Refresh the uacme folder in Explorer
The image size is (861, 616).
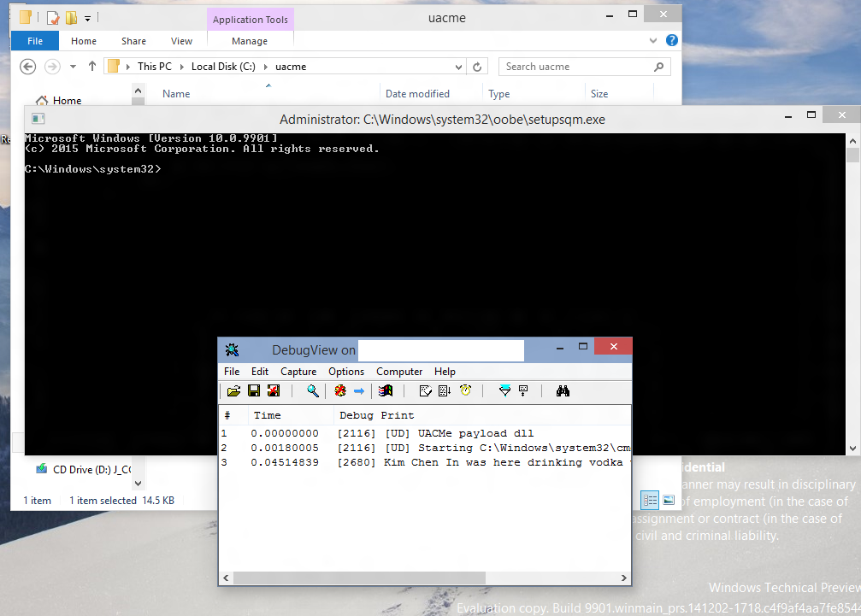click(x=477, y=67)
